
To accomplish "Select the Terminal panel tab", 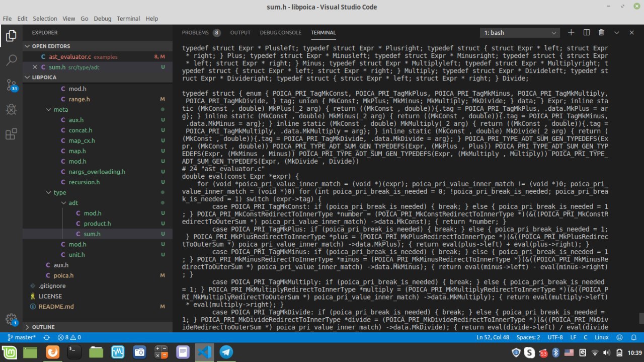I will tap(323, 33).
